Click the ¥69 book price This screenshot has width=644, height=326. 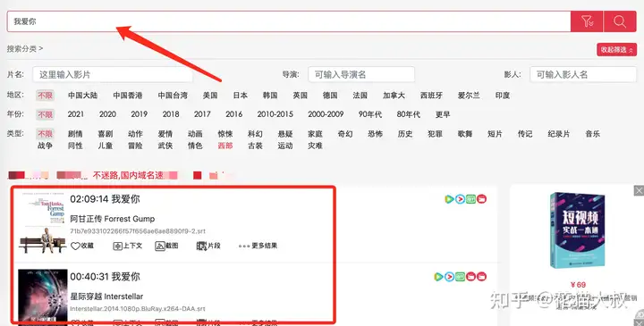(x=578, y=285)
